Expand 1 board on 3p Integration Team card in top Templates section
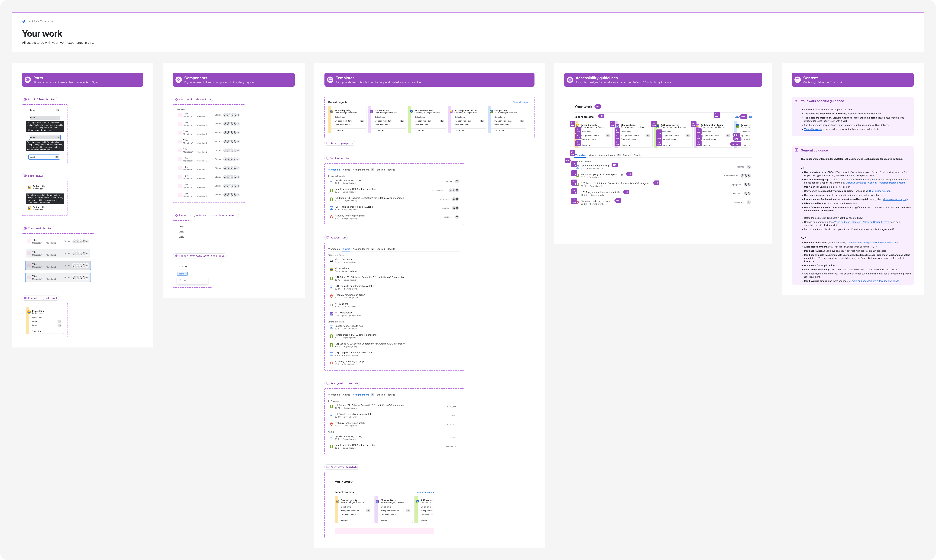Image resolution: width=936 pixels, height=560 pixels. (x=459, y=131)
